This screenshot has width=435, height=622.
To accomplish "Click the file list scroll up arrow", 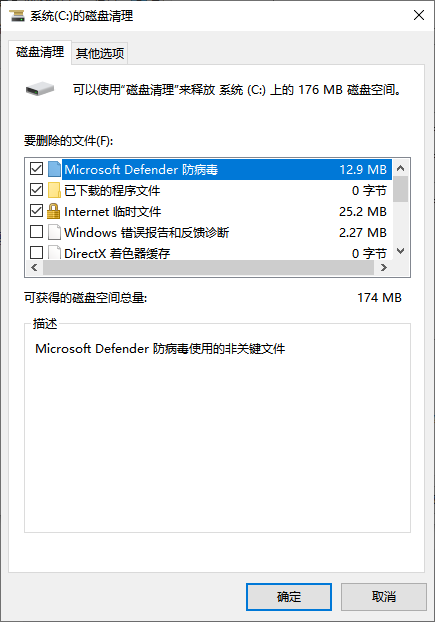I will pos(401,168).
